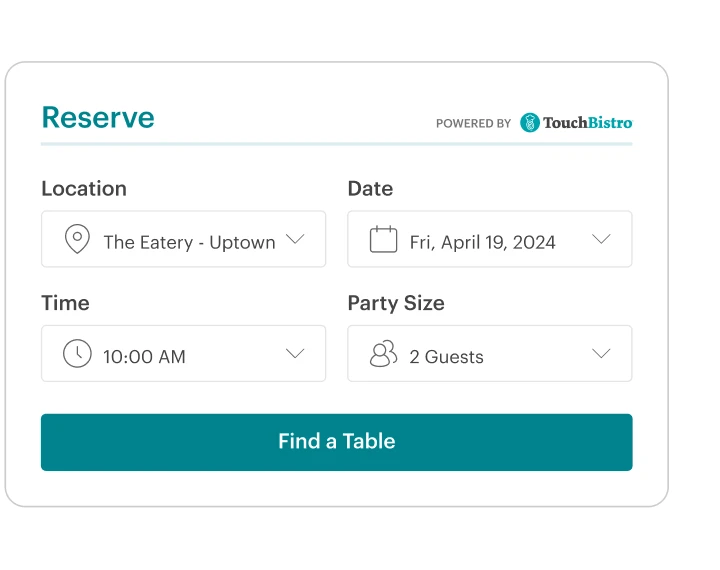
Task: Click the TouchBistro logo icon
Action: pos(530,123)
